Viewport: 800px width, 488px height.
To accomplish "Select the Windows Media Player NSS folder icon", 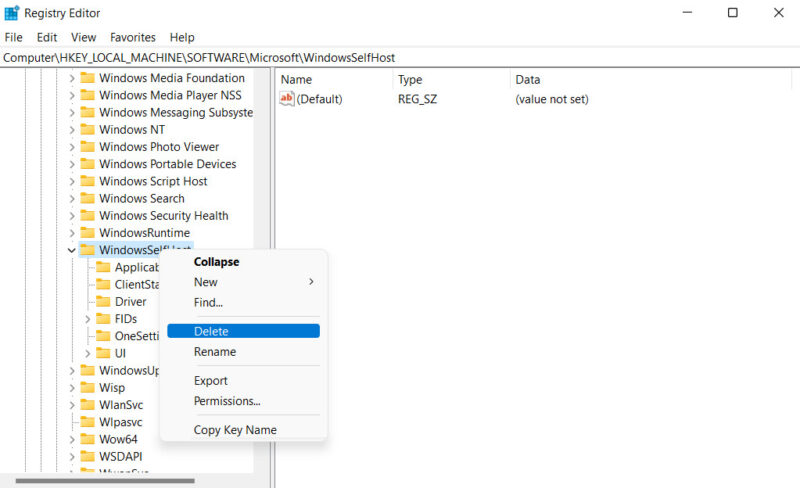I will tap(88, 95).
